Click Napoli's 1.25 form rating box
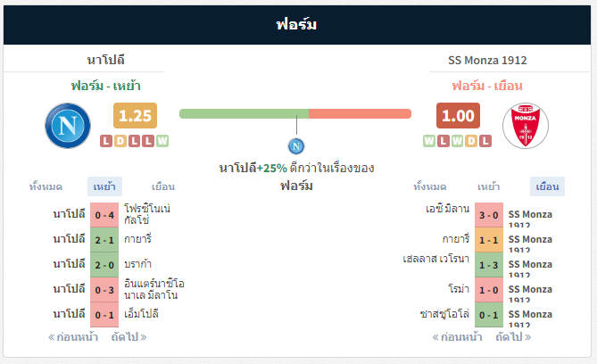The width and height of the screenshot is (597, 364). [x=135, y=116]
